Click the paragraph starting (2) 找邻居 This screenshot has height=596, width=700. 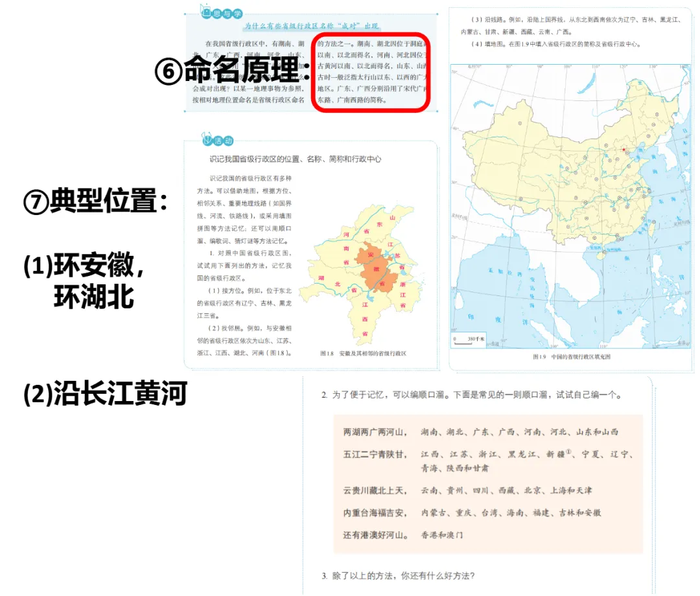click(244, 340)
